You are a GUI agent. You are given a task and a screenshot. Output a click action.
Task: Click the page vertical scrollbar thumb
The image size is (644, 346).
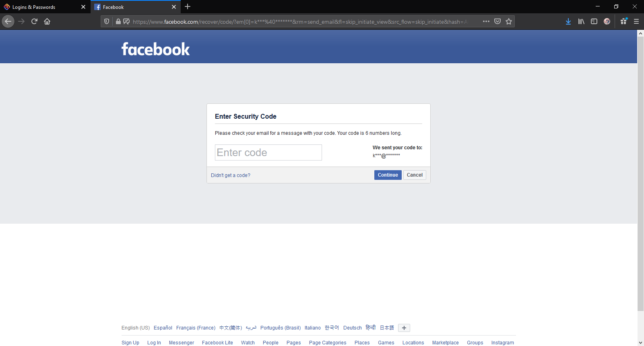(x=640, y=174)
